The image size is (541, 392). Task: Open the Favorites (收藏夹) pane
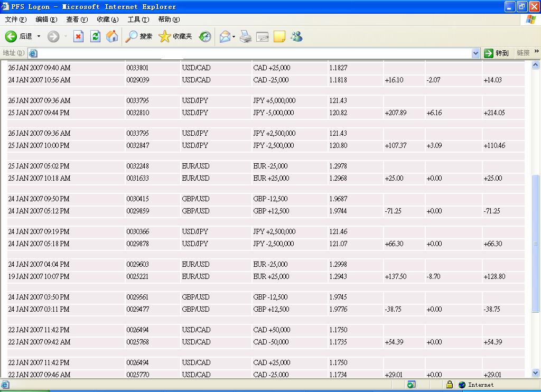[x=175, y=36]
